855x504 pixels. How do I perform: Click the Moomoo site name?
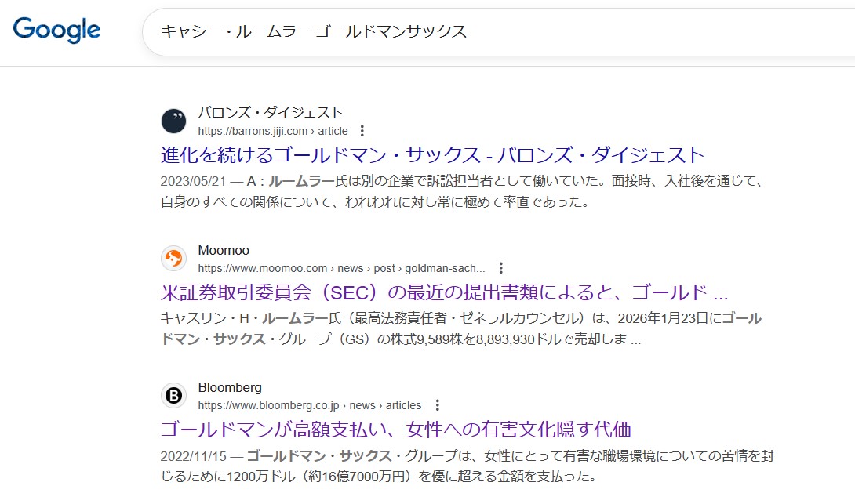224,251
